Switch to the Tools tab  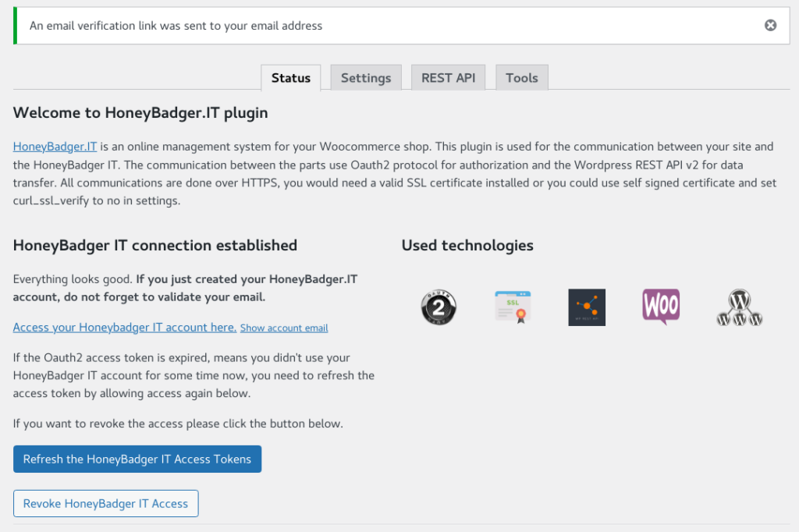click(x=522, y=78)
